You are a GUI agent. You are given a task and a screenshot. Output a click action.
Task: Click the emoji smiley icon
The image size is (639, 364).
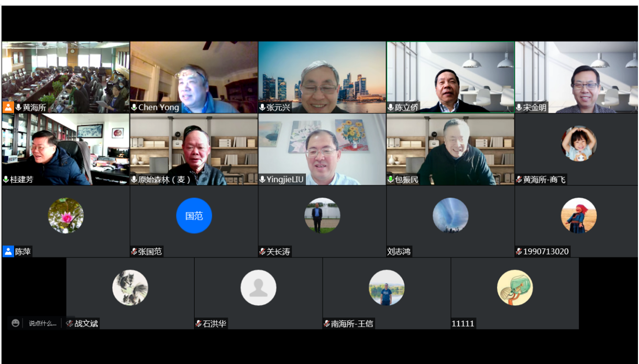16,323
